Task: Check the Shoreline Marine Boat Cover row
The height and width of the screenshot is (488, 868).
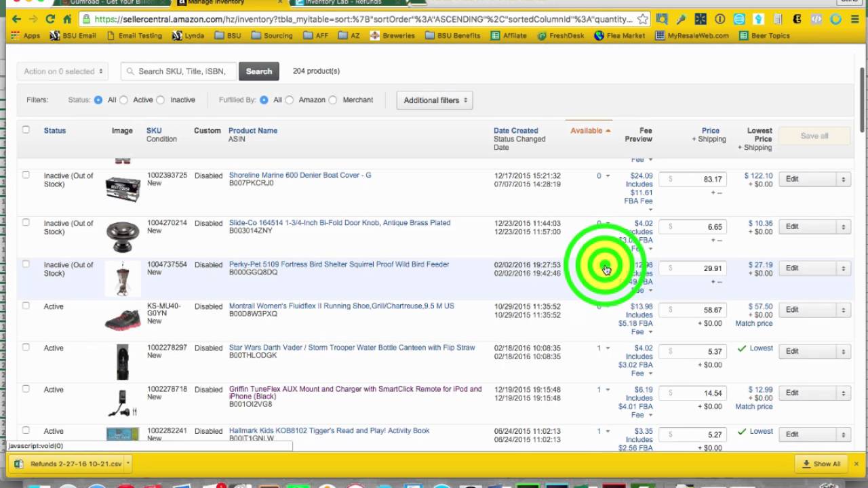Action: point(26,175)
